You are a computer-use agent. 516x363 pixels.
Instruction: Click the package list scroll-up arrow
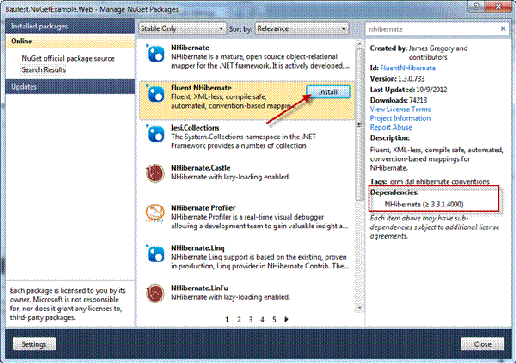(359, 44)
